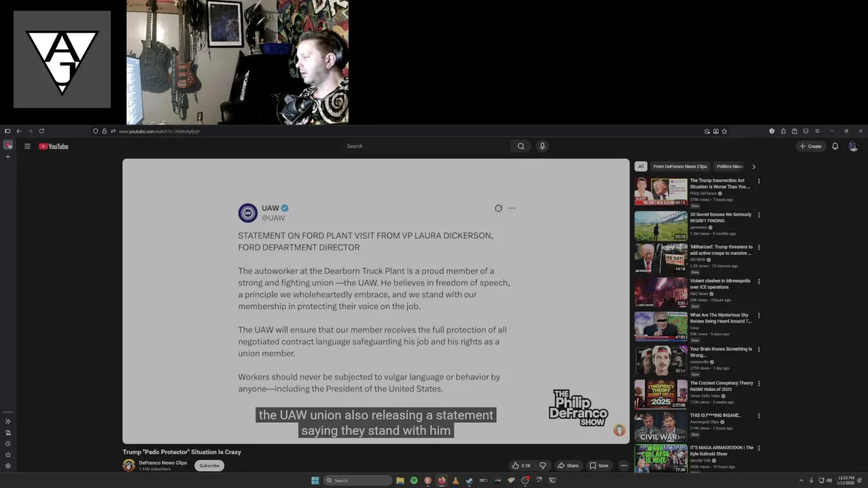Reload the page in browser toolbar
868x488 pixels.
(41, 131)
